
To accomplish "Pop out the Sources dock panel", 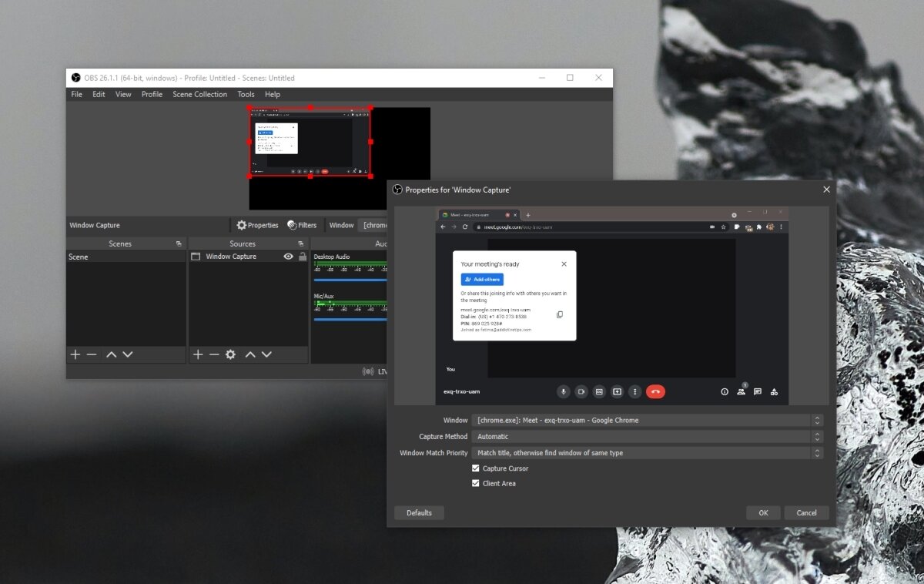I will tap(301, 243).
